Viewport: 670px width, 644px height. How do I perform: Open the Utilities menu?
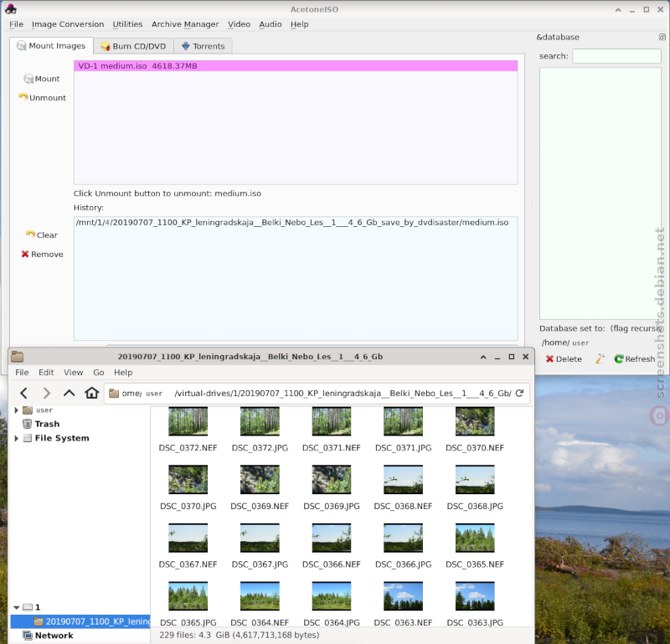128,24
